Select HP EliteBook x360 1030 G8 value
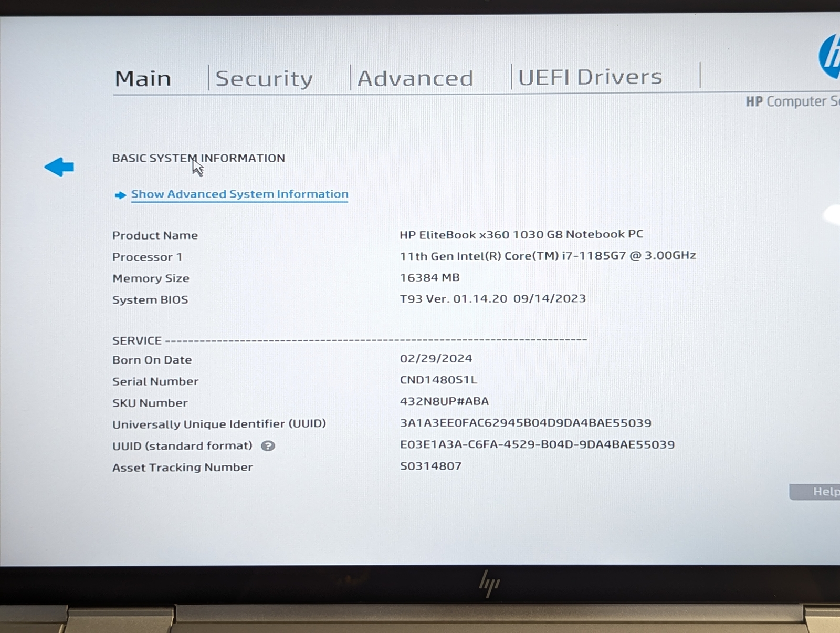The height and width of the screenshot is (633, 840). click(x=521, y=234)
